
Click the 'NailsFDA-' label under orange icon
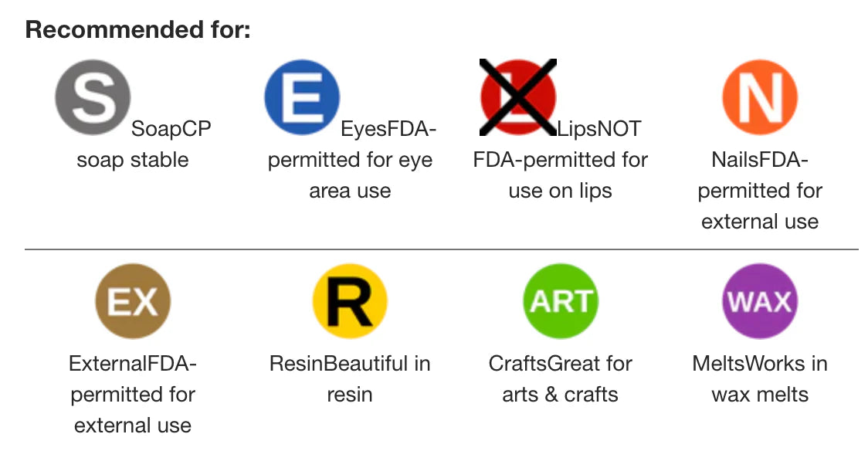760,161
